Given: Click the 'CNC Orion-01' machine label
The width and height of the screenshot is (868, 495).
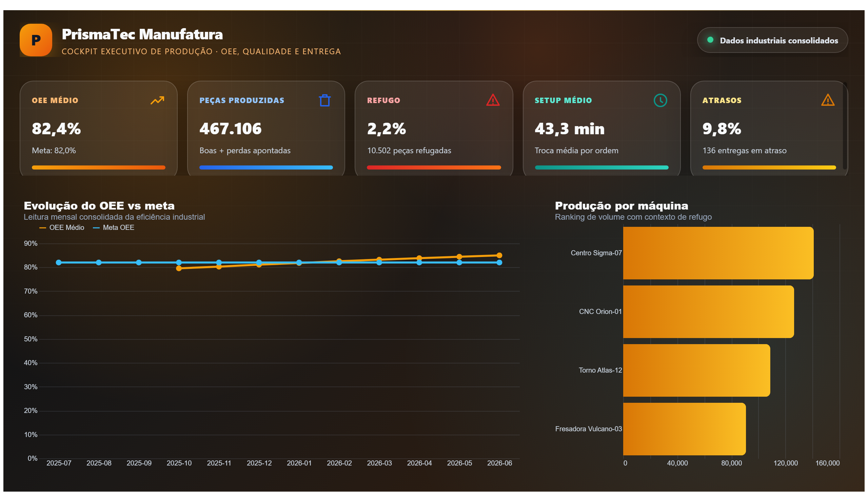Looking at the screenshot, I should click(600, 312).
